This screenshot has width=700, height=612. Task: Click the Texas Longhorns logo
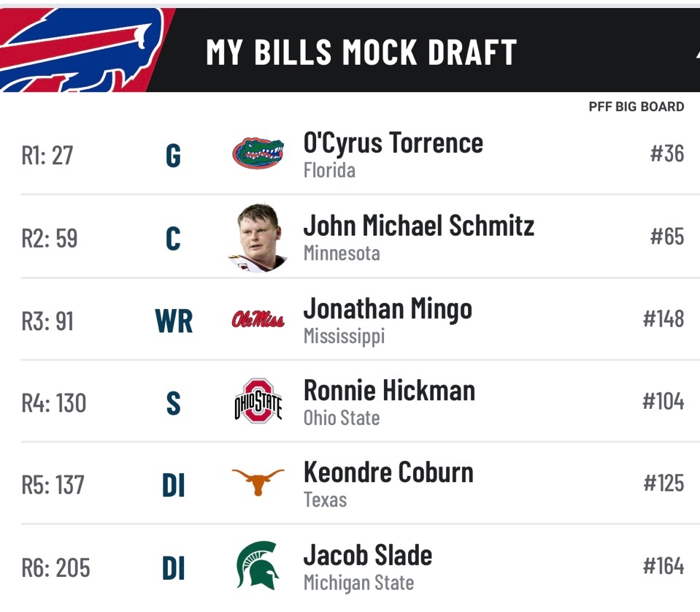click(258, 481)
